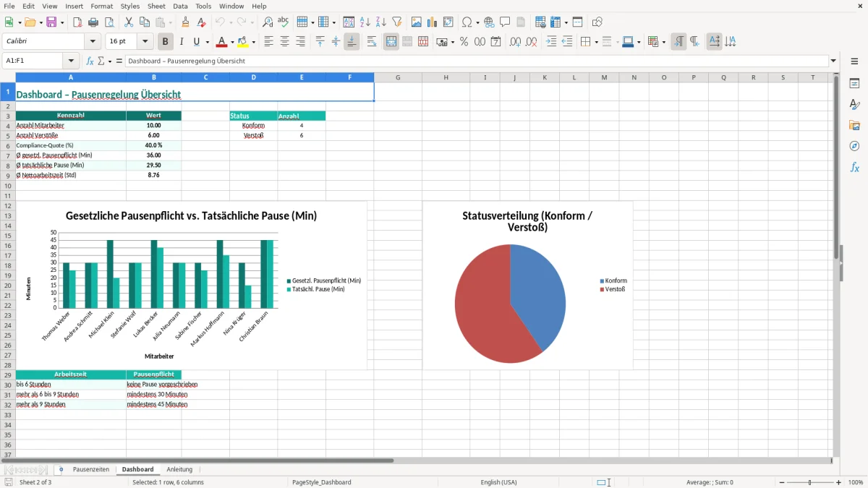Format as percent
Screen dimensions: 868x488
click(x=464, y=42)
